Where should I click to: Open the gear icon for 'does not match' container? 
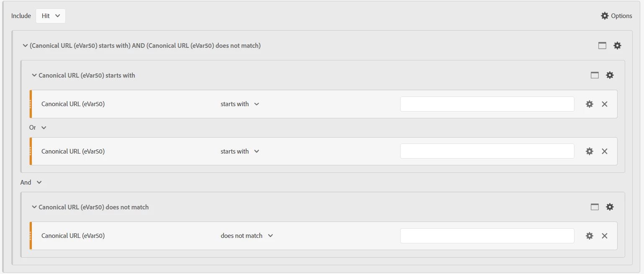coord(610,207)
